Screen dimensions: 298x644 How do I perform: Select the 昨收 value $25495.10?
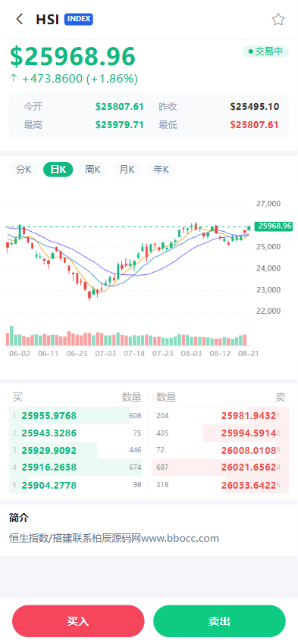click(255, 107)
